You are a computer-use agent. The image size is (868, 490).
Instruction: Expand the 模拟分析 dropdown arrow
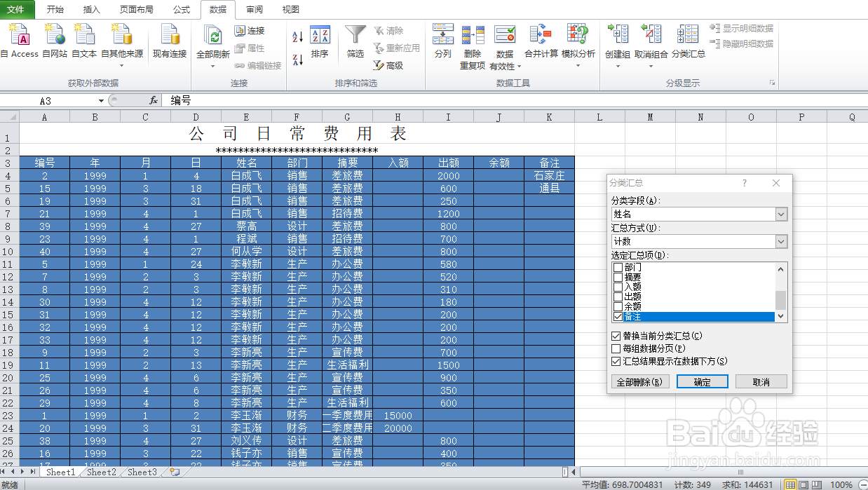click(x=578, y=65)
